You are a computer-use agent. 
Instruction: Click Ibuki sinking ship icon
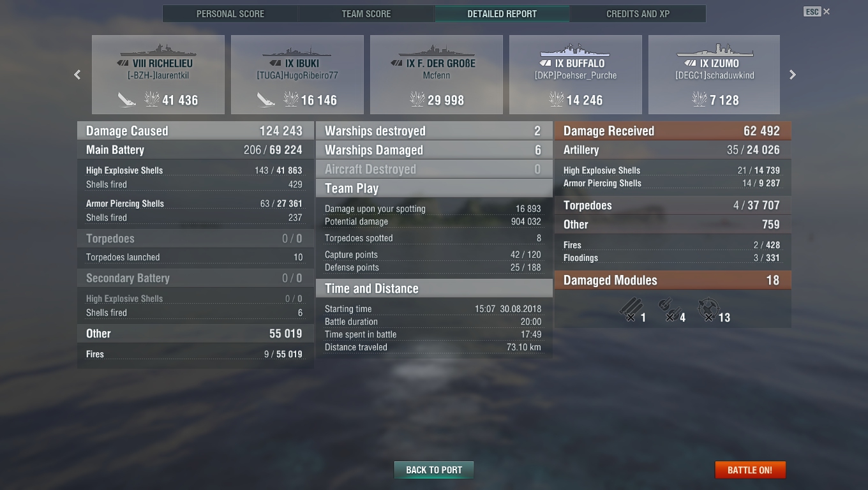point(266,100)
